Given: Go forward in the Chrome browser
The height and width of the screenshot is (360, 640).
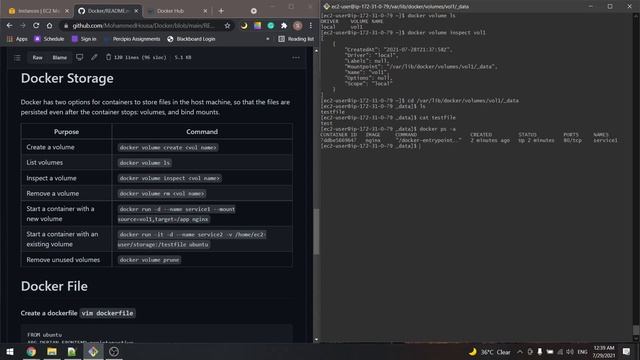Looking at the screenshot, I should tap(23, 25).
